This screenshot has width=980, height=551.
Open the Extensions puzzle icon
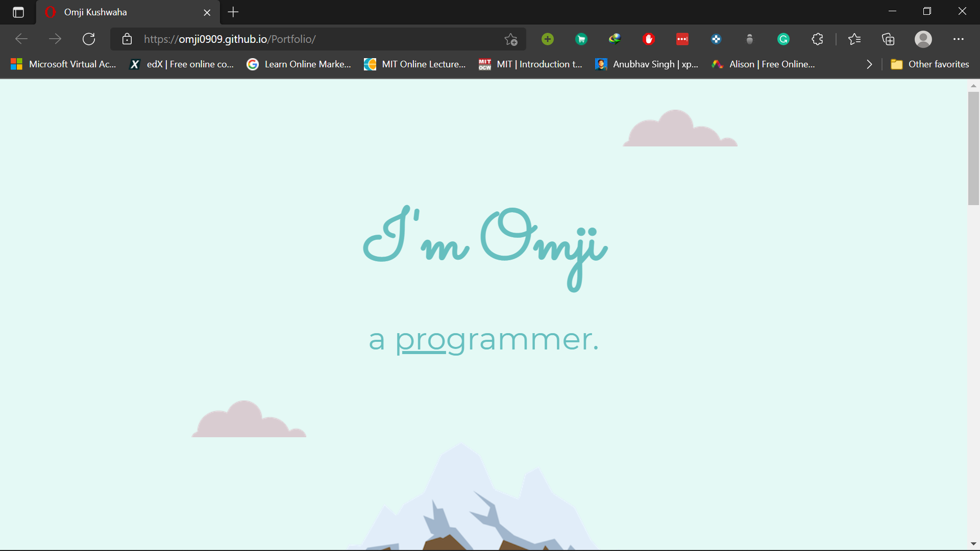click(817, 39)
